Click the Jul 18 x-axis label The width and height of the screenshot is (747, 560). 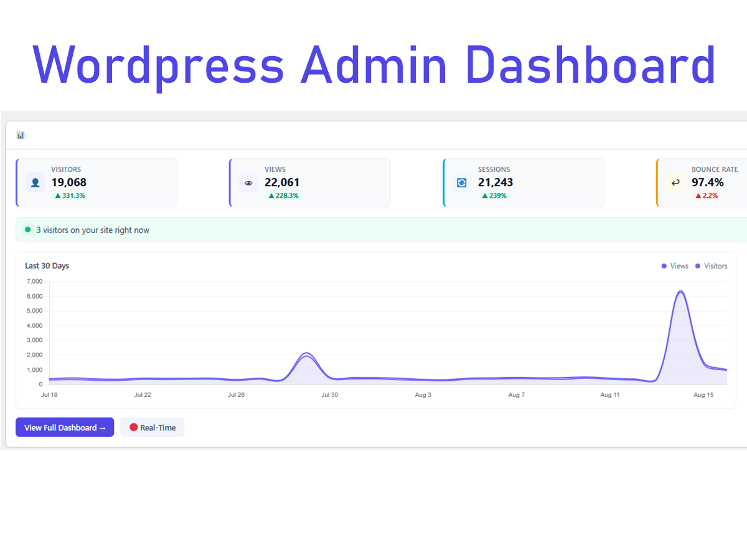pyautogui.click(x=49, y=394)
